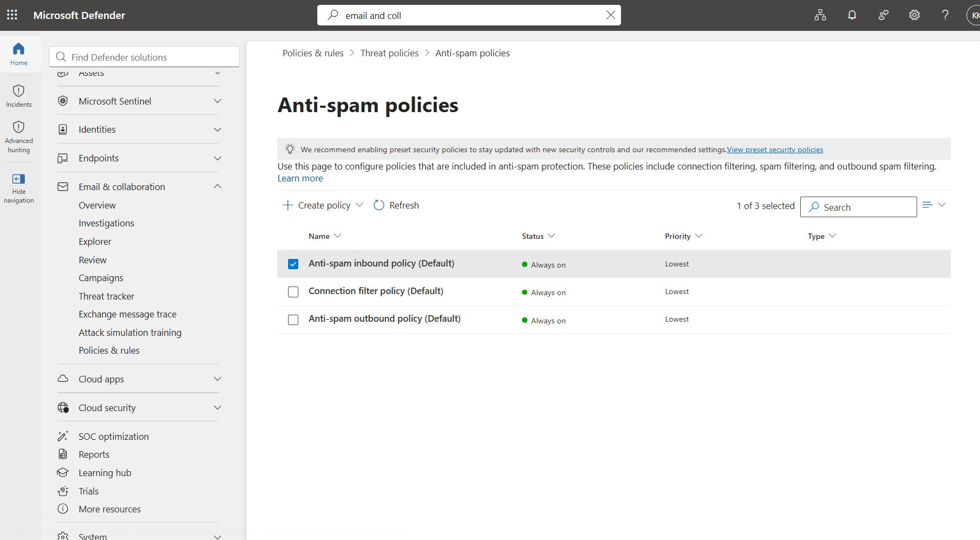Screen dimensions: 980x540
Task: Open the tenant hierarchy icon in header
Action: point(820,15)
